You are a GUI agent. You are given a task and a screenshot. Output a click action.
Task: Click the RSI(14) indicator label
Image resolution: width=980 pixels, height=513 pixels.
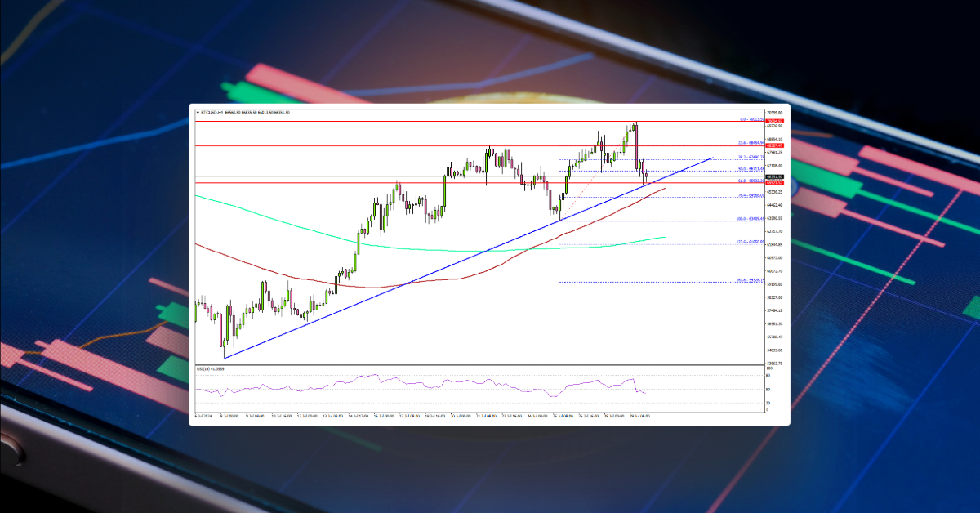[x=211, y=369]
